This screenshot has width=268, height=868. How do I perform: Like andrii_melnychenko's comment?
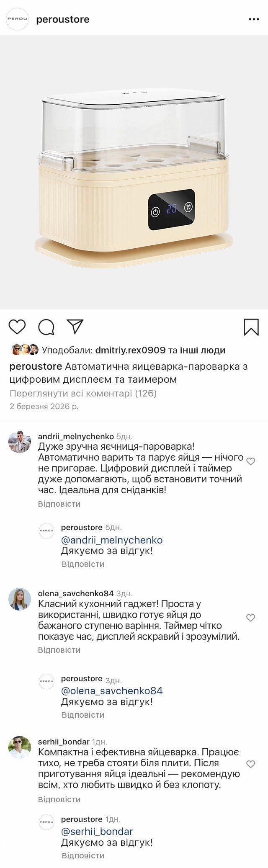(250, 461)
